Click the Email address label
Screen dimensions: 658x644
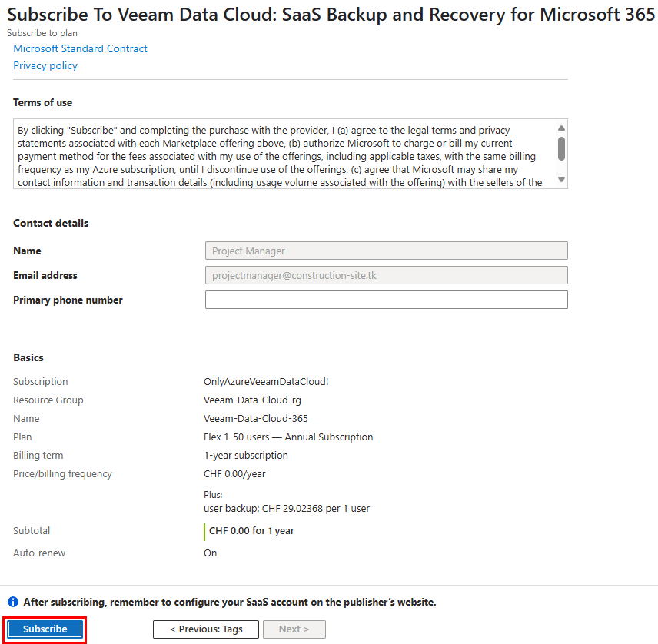45,275
